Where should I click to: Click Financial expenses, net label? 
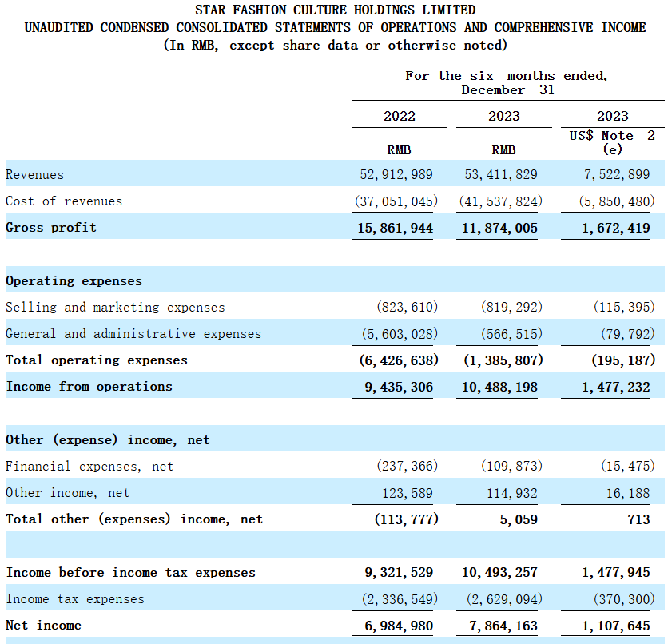pos(89,467)
